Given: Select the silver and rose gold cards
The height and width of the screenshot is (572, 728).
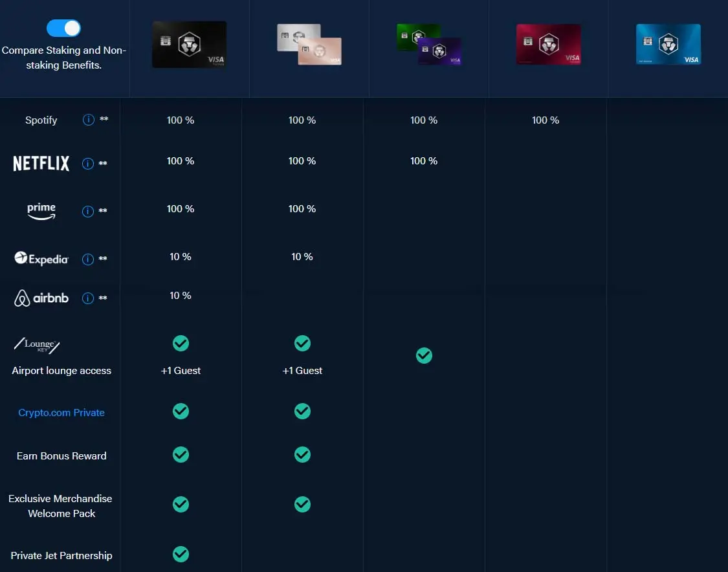Looking at the screenshot, I should tap(309, 45).
